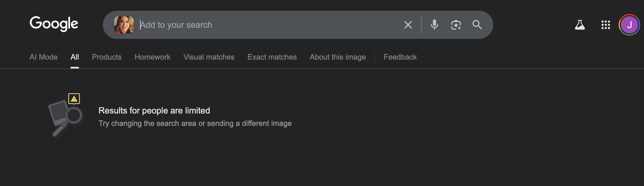The image size is (644, 186).
Task: Click the magnifying glass search button
Action: coord(477,25)
